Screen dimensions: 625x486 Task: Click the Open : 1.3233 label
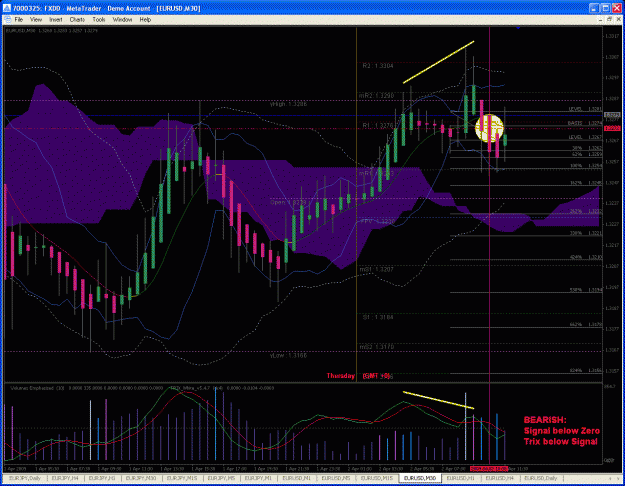click(288, 203)
